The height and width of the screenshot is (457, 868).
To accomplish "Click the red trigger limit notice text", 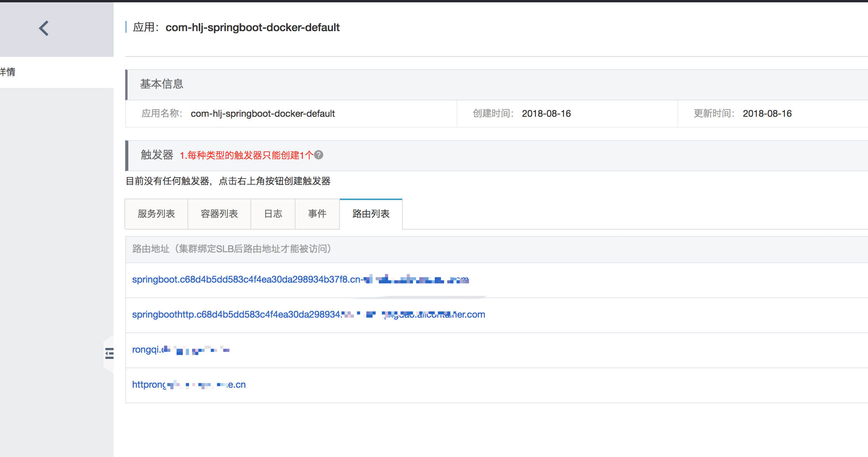I will point(246,155).
